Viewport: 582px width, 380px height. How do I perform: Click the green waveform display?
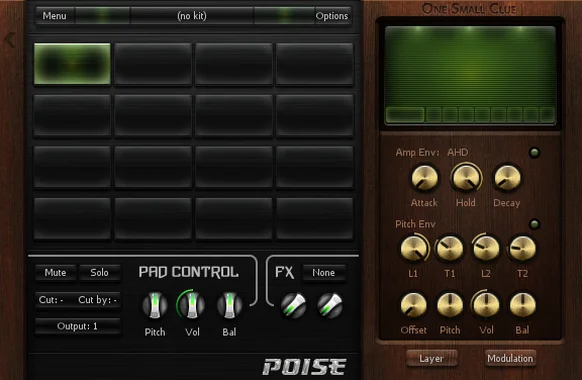470,67
